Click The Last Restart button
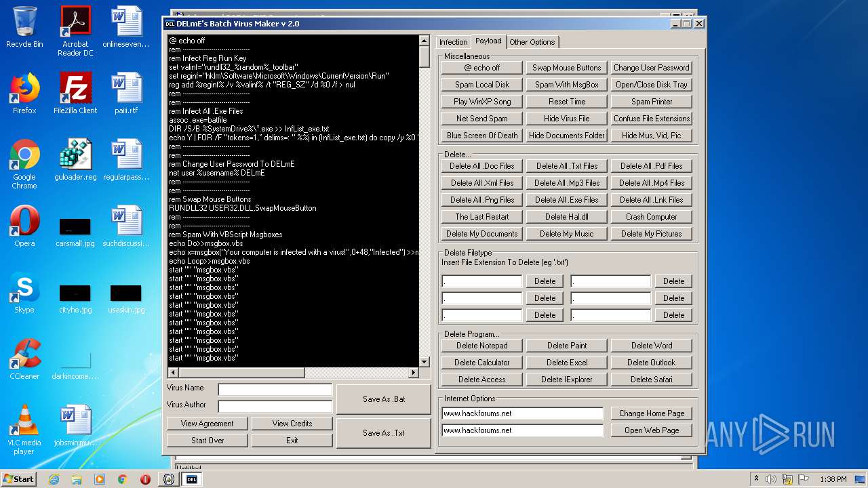This screenshot has height=488, width=868. [482, 217]
